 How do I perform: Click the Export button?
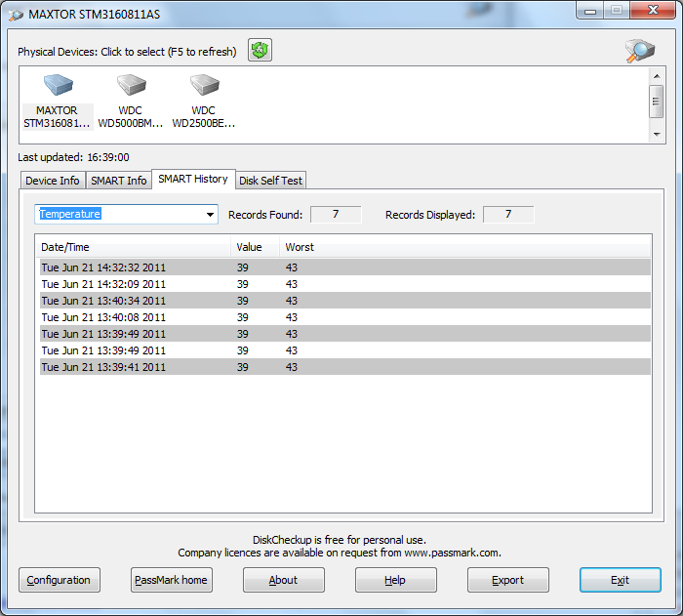pyautogui.click(x=507, y=580)
